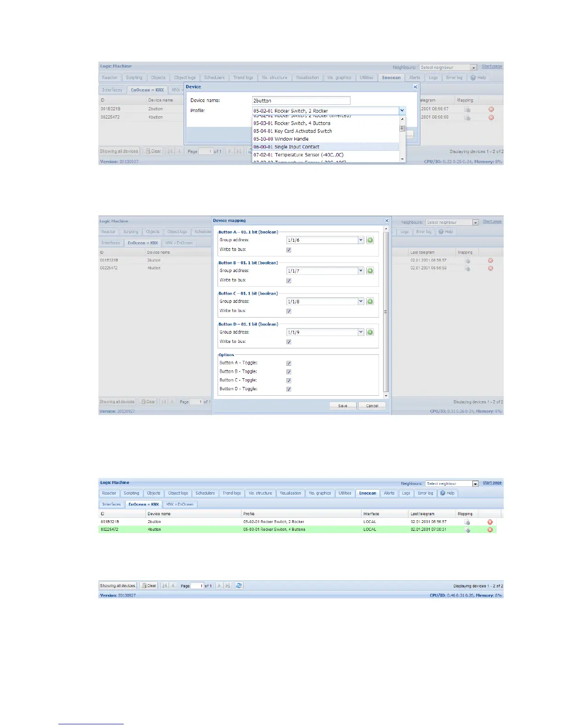Click 4button mapping icon behind Device mapping dialog
This screenshot has height=728, width=563.
(467, 268)
